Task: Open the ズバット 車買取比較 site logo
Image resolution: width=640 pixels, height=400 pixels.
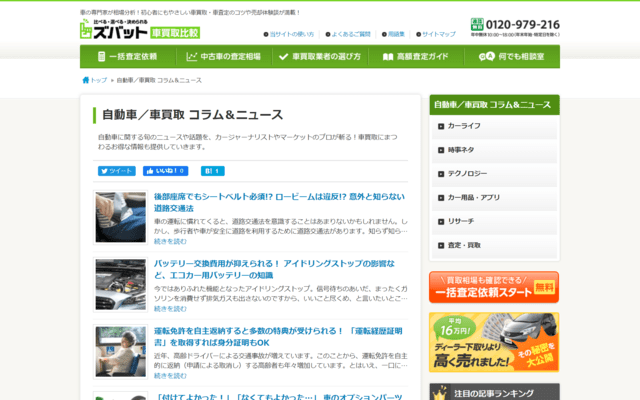Action: (x=140, y=29)
